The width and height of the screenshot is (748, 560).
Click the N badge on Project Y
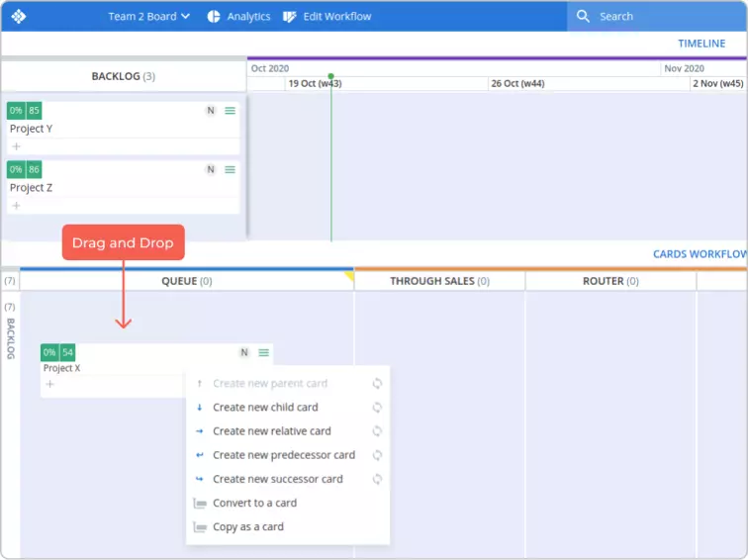tap(210, 111)
